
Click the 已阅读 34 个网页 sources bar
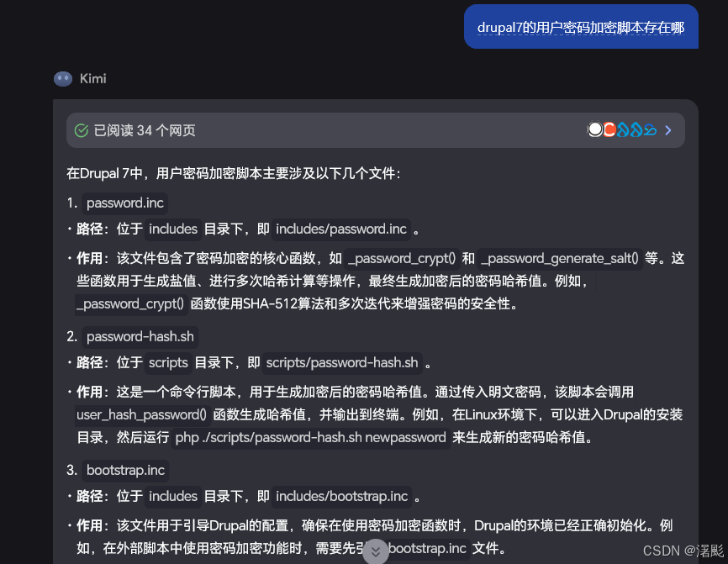tap(375, 130)
